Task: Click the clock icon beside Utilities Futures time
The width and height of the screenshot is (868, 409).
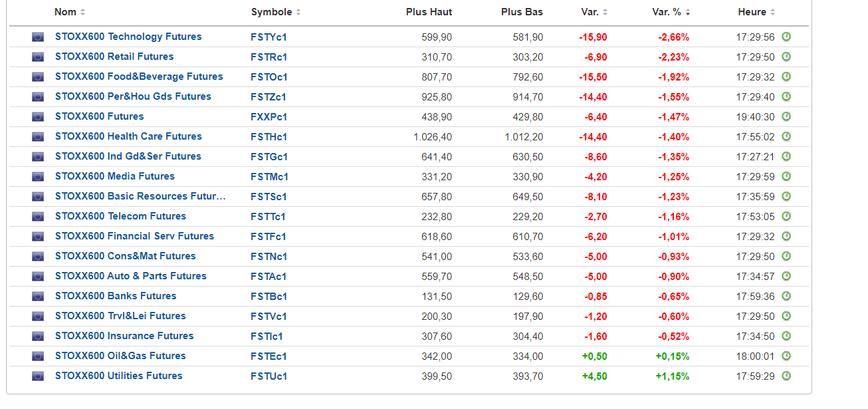Action: click(x=786, y=376)
